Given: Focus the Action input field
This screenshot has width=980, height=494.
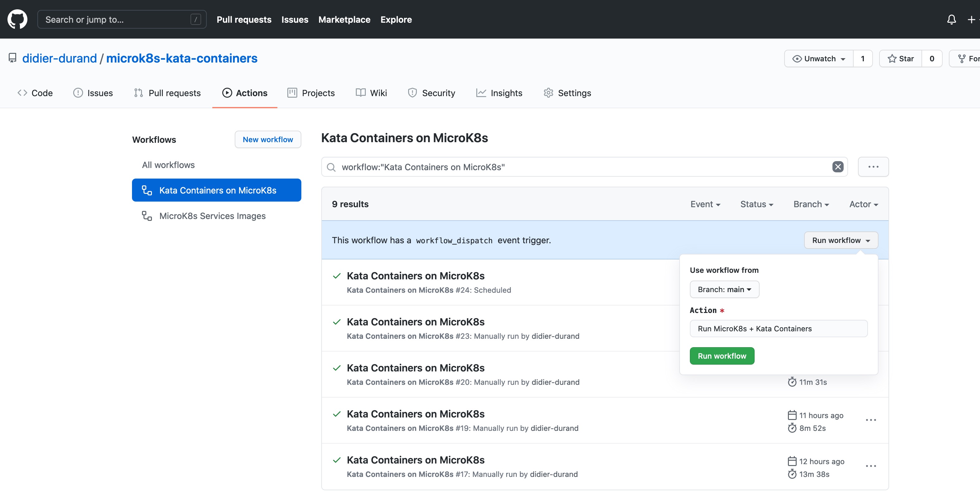Looking at the screenshot, I should pyautogui.click(x=778, y=329).
